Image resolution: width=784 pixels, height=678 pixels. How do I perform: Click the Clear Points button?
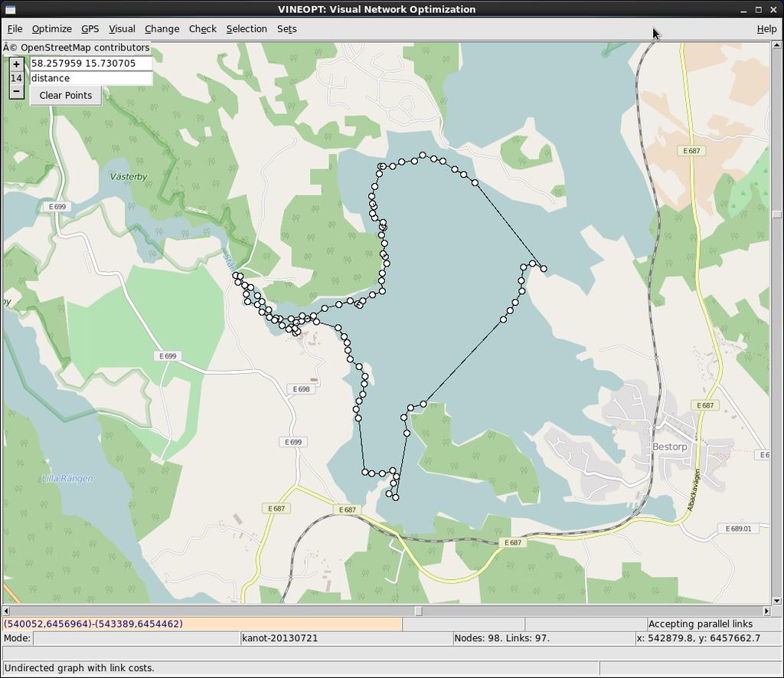(66, 96)
